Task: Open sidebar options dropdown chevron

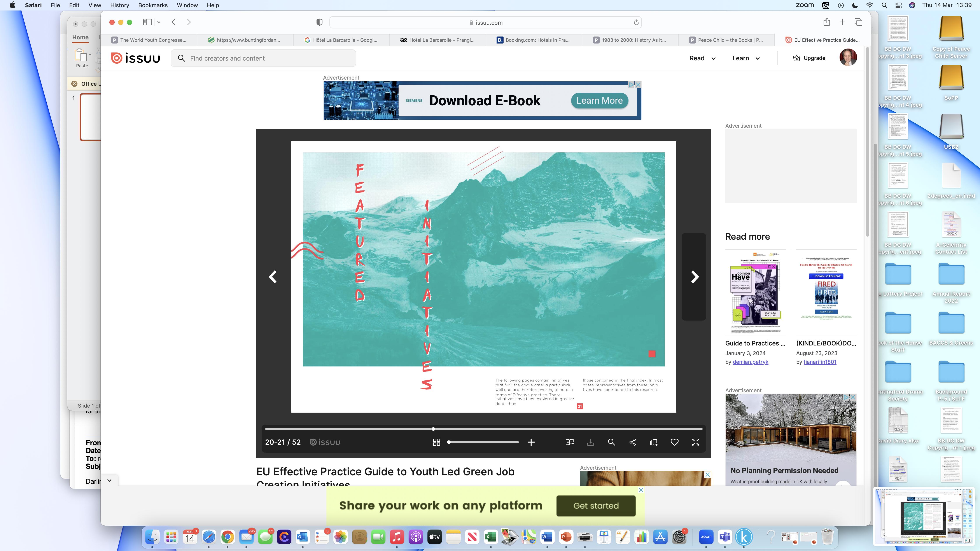Action: click(159, 22)
